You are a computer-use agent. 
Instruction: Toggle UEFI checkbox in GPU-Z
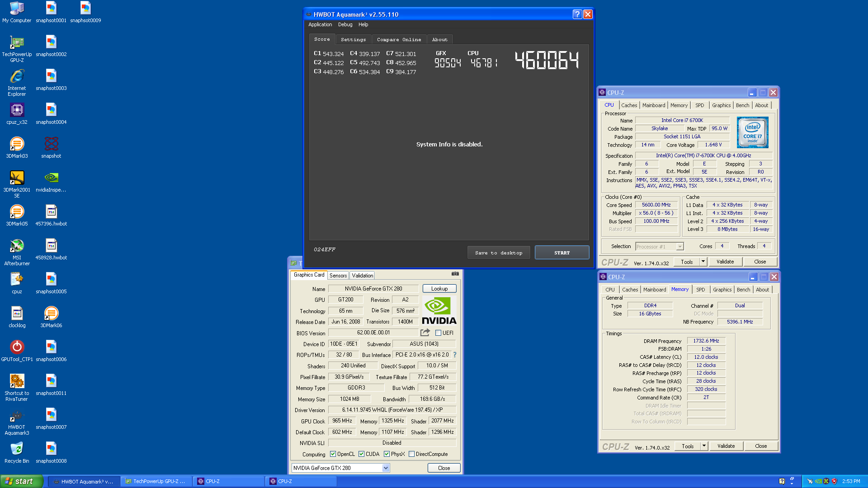tap(438, 333)
